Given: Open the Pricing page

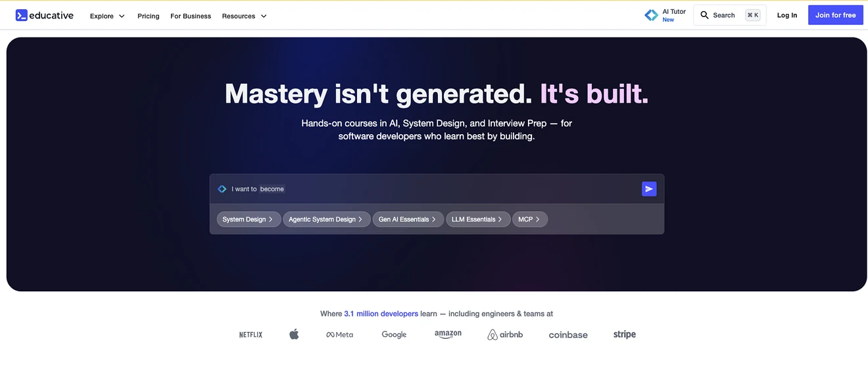Looking at the screenshot, I should point(148,16).
